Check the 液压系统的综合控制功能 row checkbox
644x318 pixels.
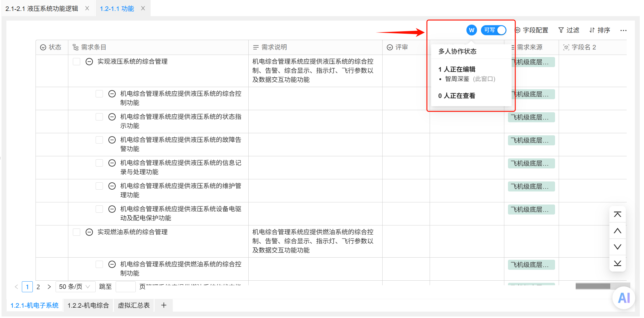click(99, 94)
